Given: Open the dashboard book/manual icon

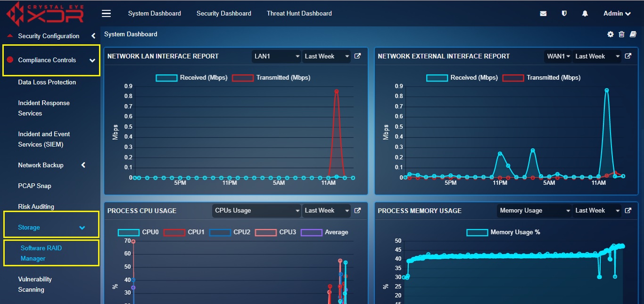Looking at the screenshot, I should [633, 34].
